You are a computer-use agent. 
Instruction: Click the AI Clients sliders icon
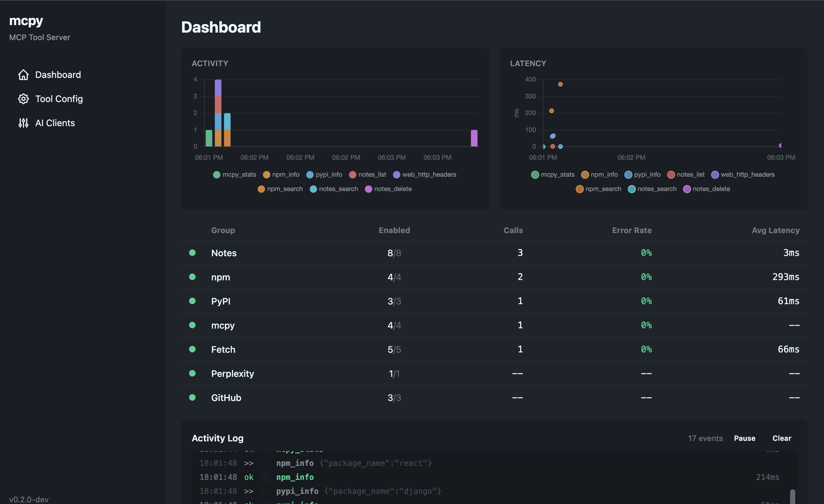23,123
